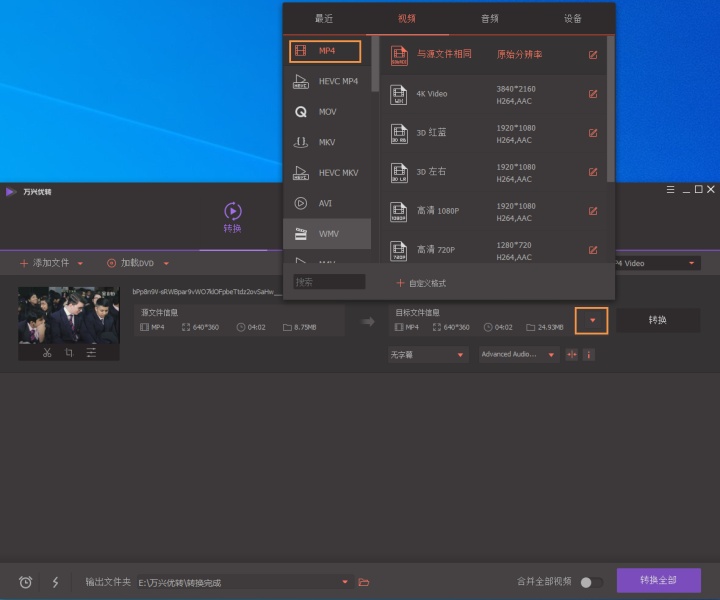Click the info icon next to audio dropdown

click(589, 354)
